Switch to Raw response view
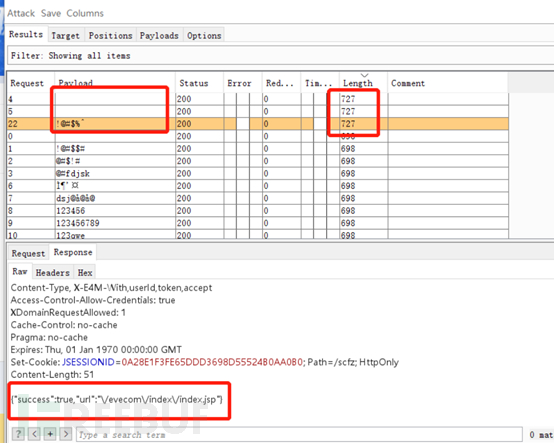 pos(20,271)
